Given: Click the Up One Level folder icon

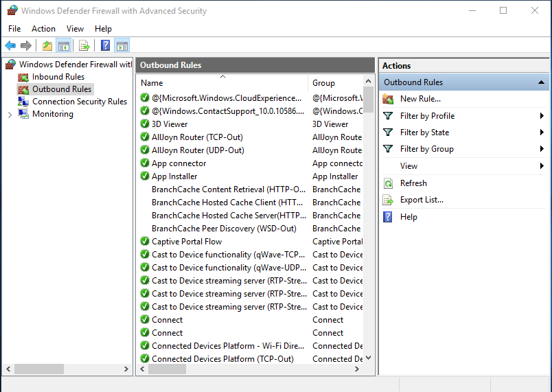Looking at the screenshot, I should point(47,46).
